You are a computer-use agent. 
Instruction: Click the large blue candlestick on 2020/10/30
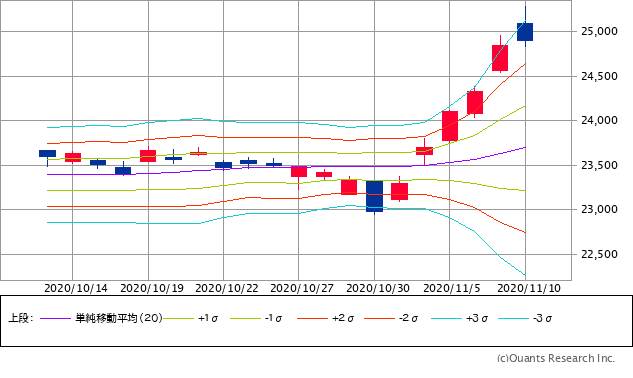click(375, 196)
